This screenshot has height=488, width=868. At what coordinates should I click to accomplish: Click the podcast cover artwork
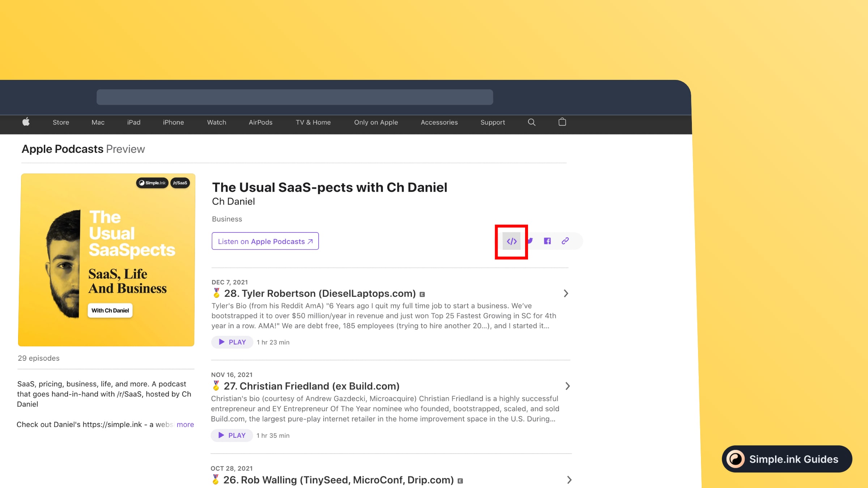click(x=106, y=260)
